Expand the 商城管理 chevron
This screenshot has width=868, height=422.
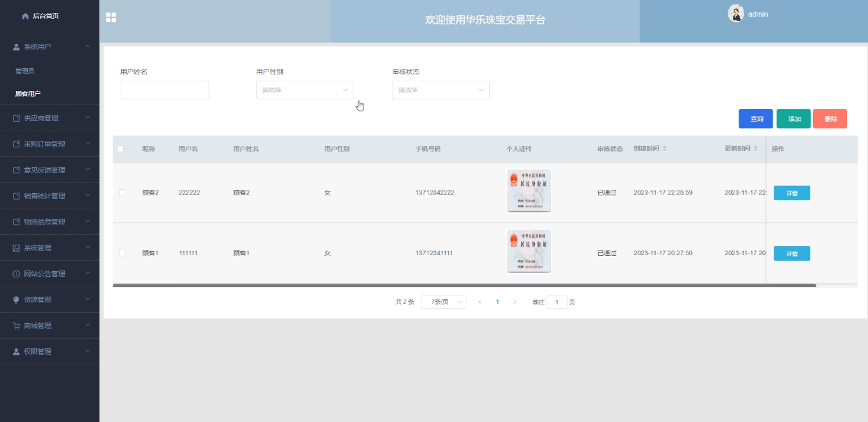[88, 325]
